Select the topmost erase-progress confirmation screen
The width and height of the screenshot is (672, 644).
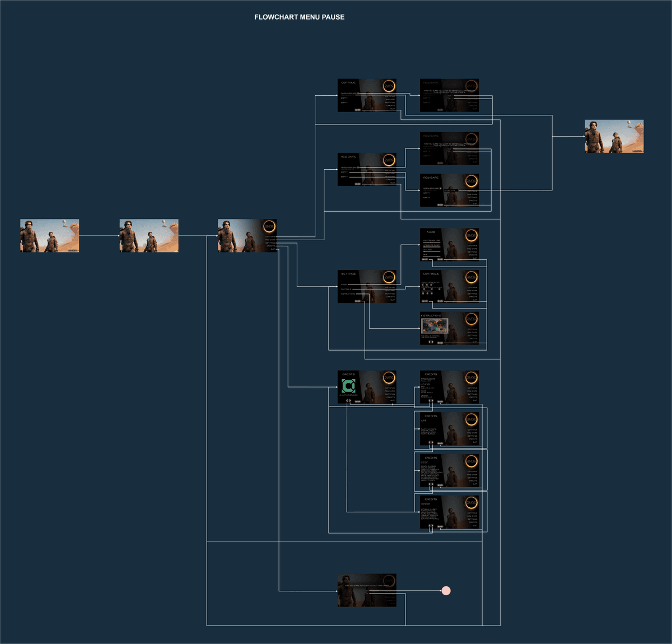[450, 95]
